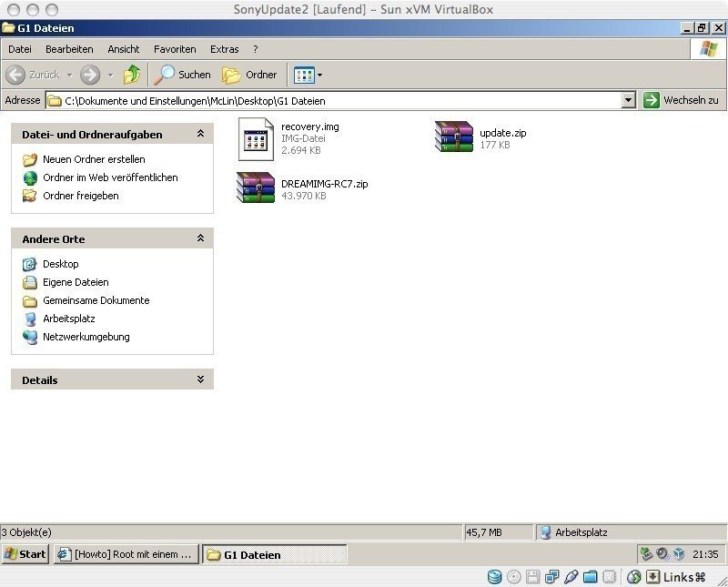Click into the Adresse path field

[x=334, y=100]
